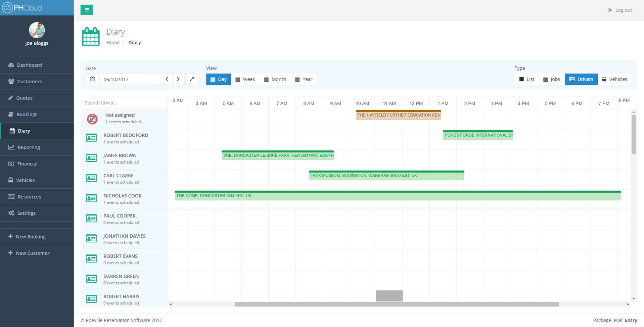Switch to Month view
The height and width of the screenshot is (327, 644).
pos(275,79)
